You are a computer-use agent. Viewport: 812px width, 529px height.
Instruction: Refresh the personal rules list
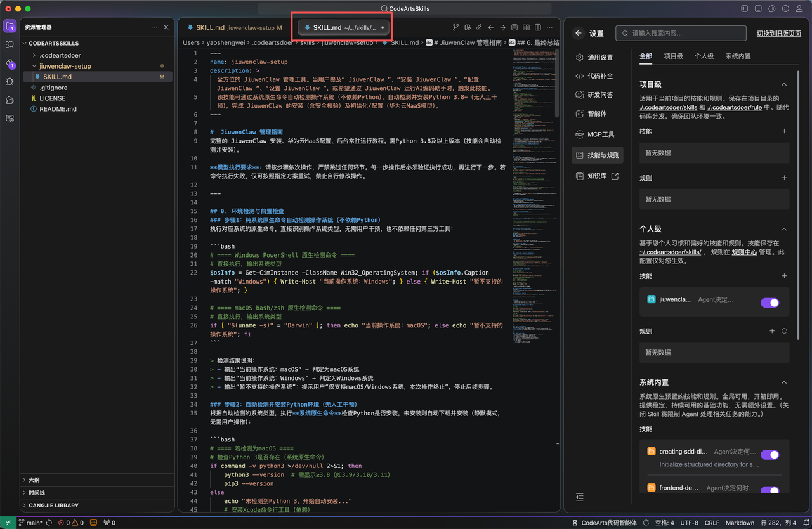tap(784, 331)
